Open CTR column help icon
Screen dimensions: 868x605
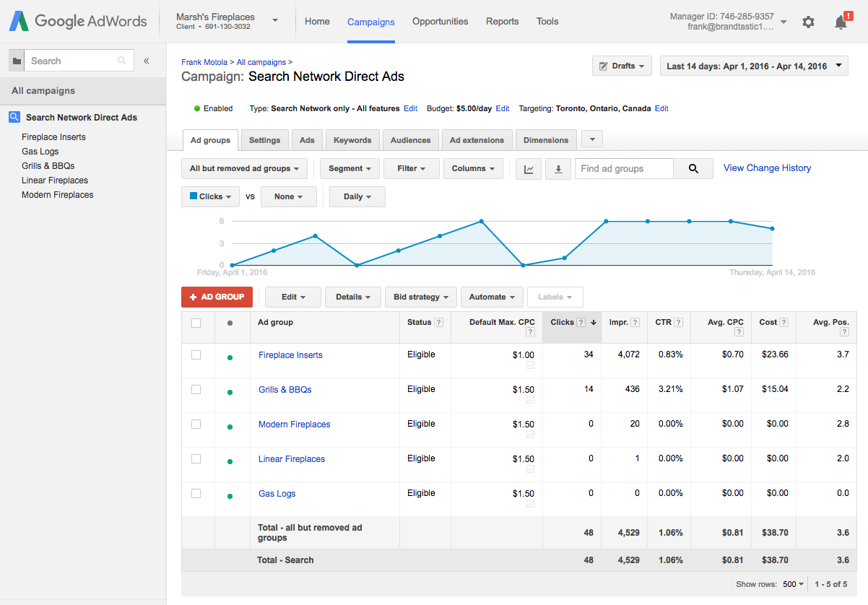pyautogui.click(x=678, y=323)
